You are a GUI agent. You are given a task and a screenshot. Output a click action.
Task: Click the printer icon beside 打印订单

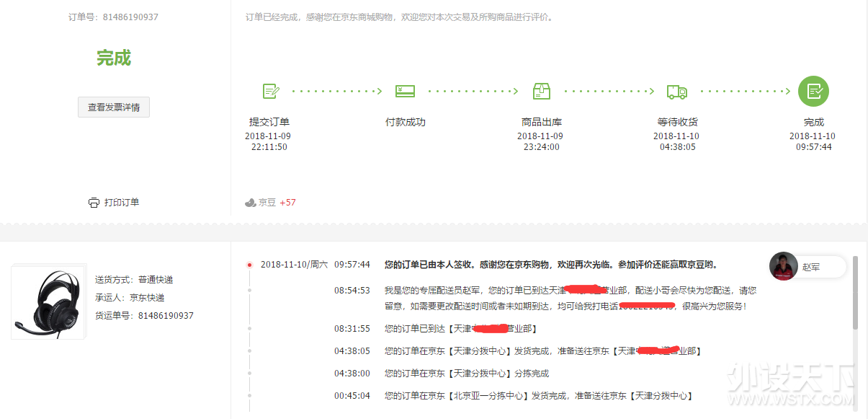94,203
